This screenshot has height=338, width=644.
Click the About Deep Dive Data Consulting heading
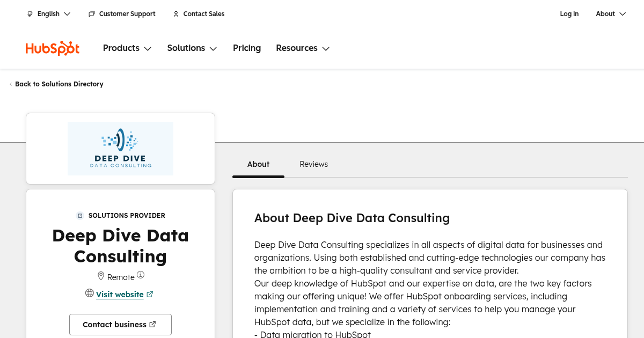352,218
